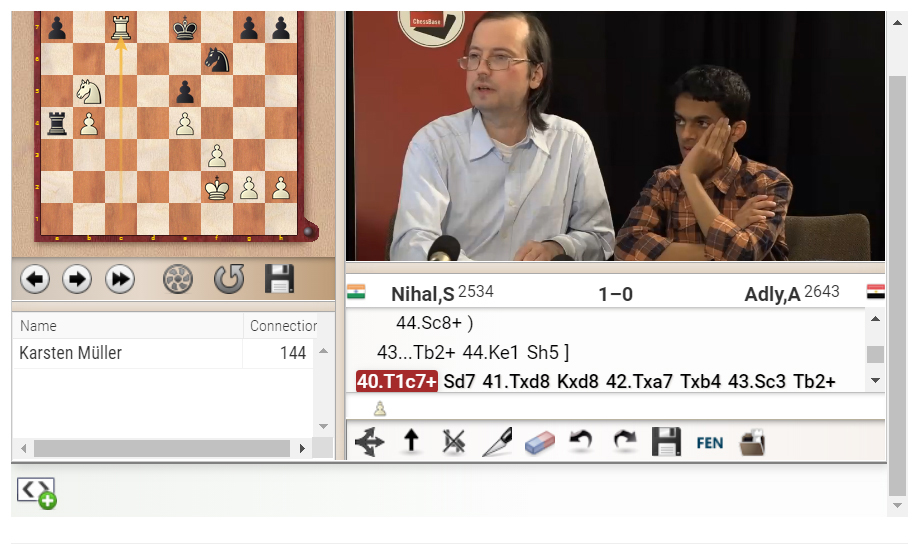This screenshot has width=923, height=556.
Task: Click the Connection column header
Action: (283, 325)
